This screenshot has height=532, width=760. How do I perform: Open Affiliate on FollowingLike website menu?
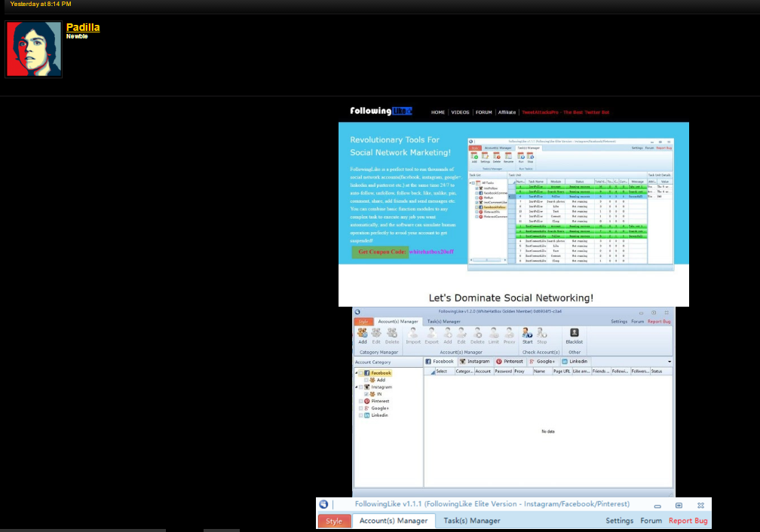point(507,112)
